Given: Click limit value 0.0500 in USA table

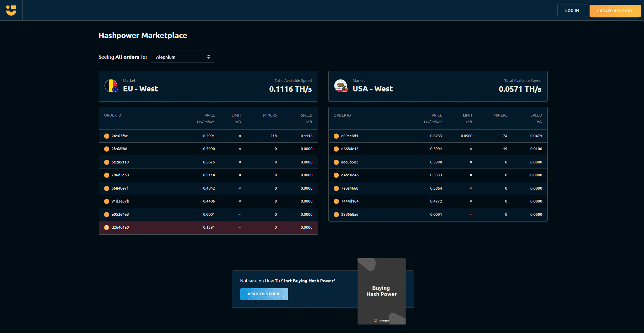Looking at the screenshot, I should pos(466,136).
